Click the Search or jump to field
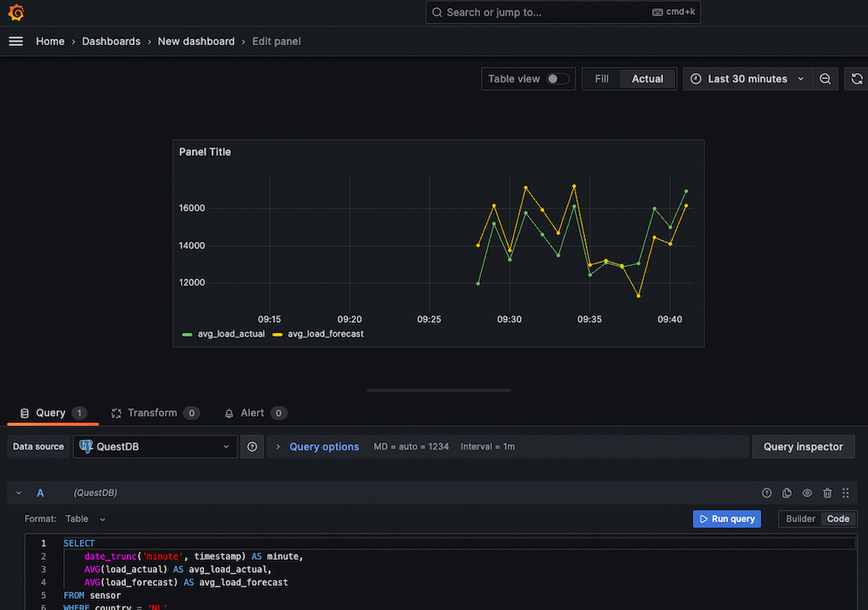The width and height of the screenshot is (868, 610). pyautogui.click(x=563, y=12)
